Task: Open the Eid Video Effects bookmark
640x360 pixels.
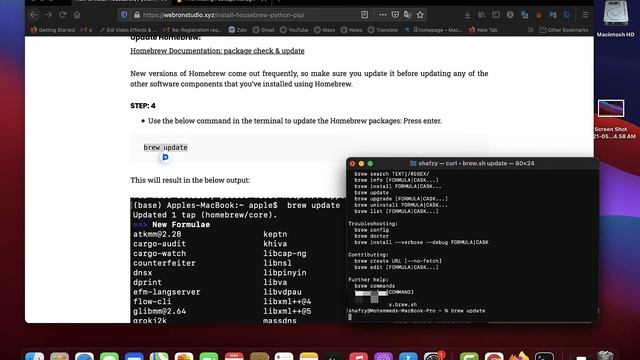Action: tap(128, 30)
